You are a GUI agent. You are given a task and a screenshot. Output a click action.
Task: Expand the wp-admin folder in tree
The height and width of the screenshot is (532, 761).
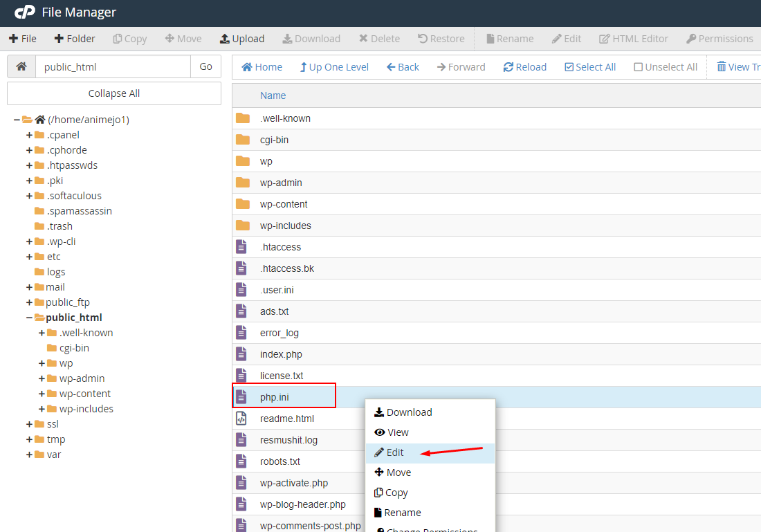tap(43, 378)
